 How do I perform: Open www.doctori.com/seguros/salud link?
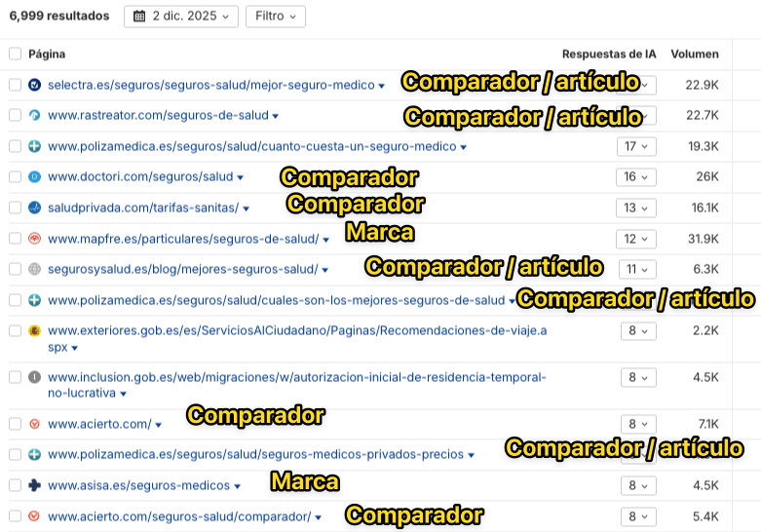(x=140, y=176)
